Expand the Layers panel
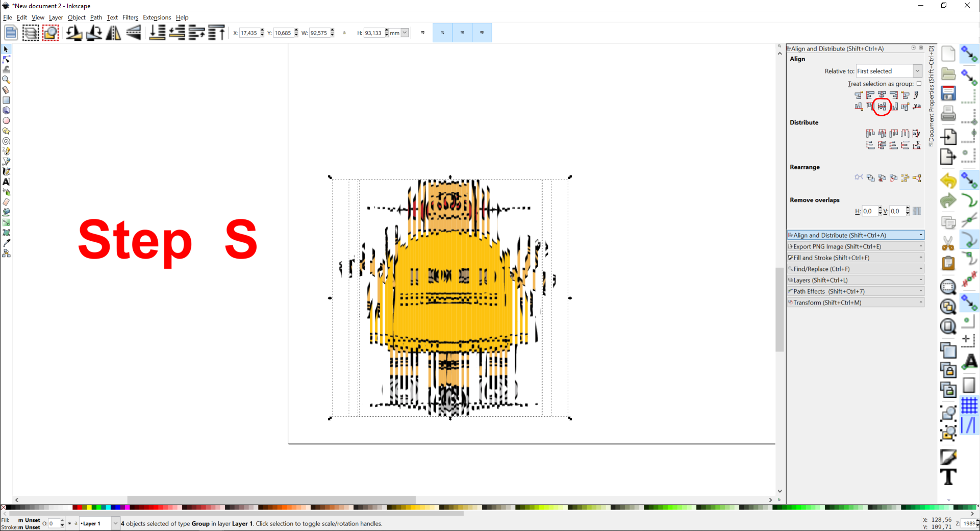This screenshot has width=980, height=531. click(x=856, y=280)
